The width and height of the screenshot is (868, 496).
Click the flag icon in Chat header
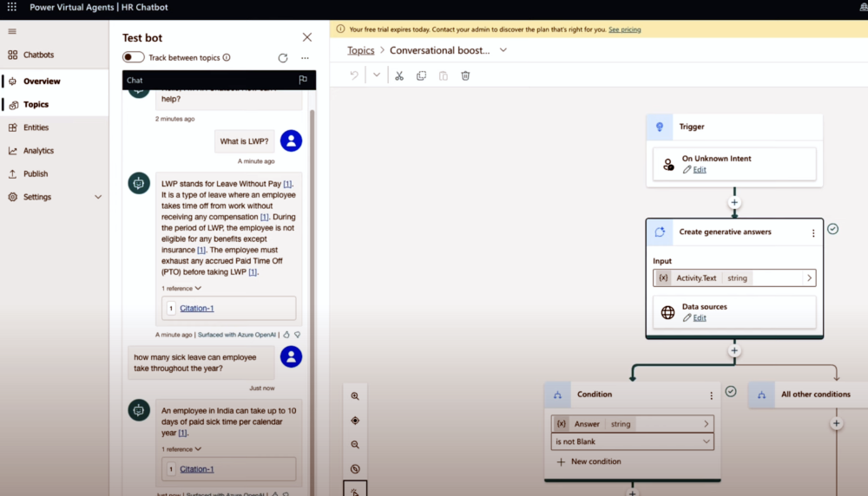point(303,80)
